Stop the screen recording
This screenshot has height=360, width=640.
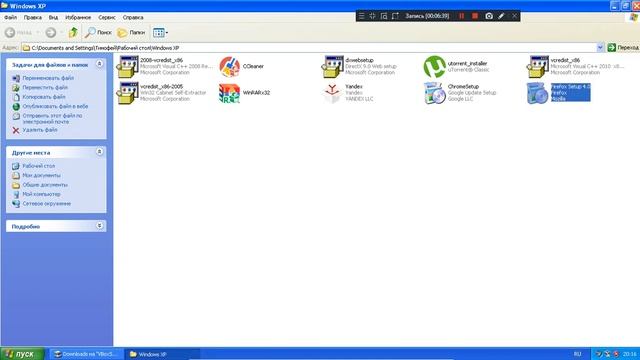[x=475, y=16]
